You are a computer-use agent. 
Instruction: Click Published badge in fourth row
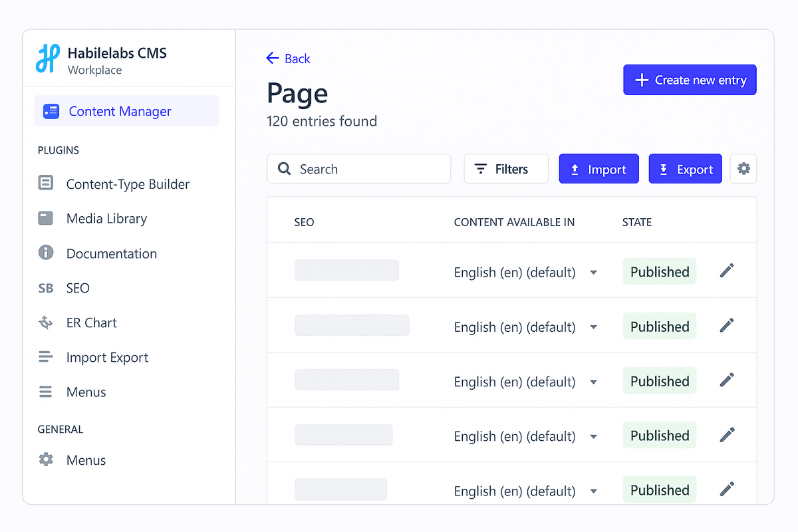coord(660,435)
